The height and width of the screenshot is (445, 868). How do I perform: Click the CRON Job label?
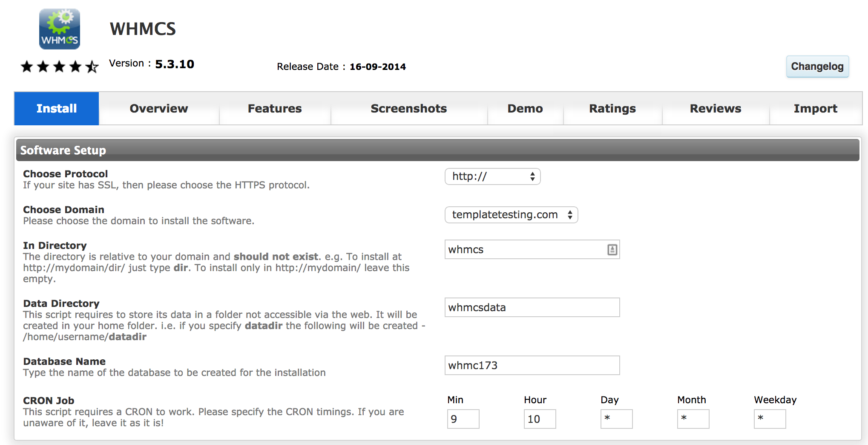49,401
